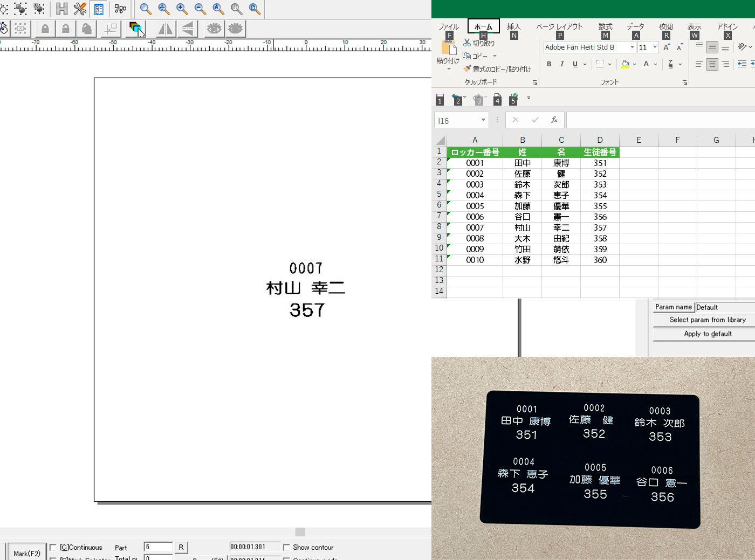Tick the Show contour checkbox
The height and width of the screenshot is (560, 755).
[286, 547]
